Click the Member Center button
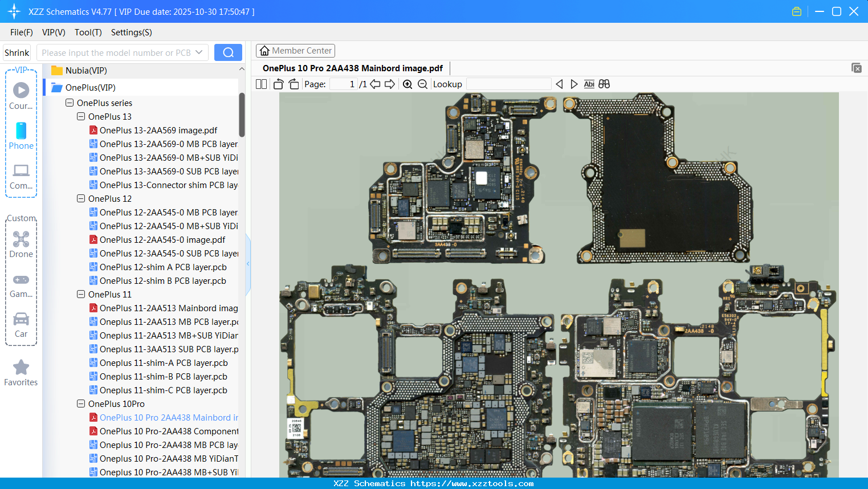The height and width of the screenshot is (489, 868). click(x=295, y=51)
